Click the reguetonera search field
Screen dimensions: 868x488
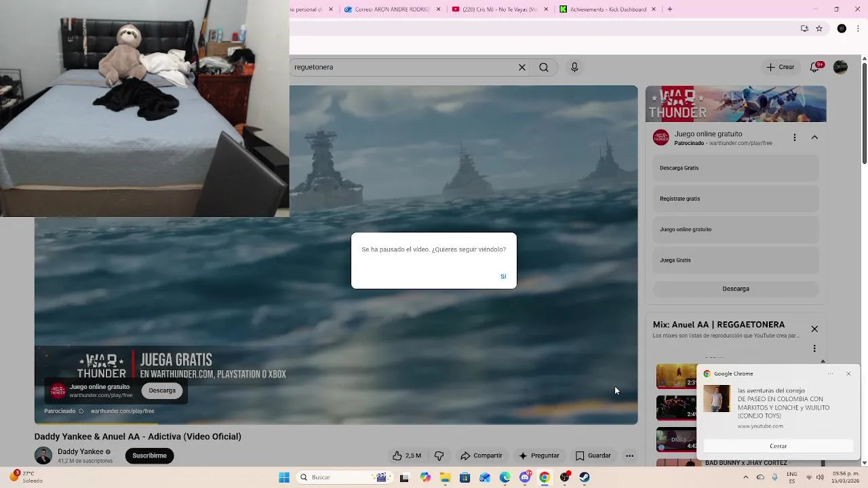point(403,67)
